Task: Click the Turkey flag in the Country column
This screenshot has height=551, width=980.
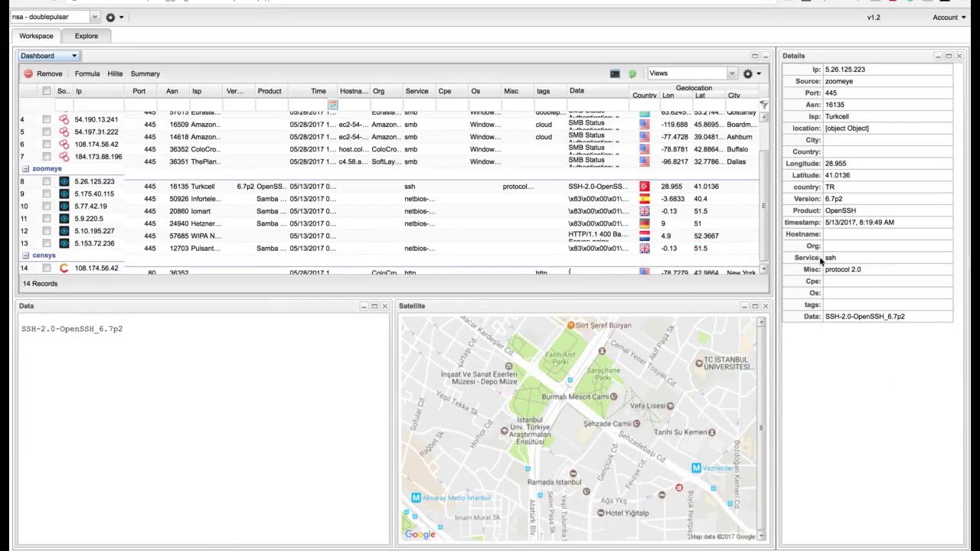Action: coord(644,186)
